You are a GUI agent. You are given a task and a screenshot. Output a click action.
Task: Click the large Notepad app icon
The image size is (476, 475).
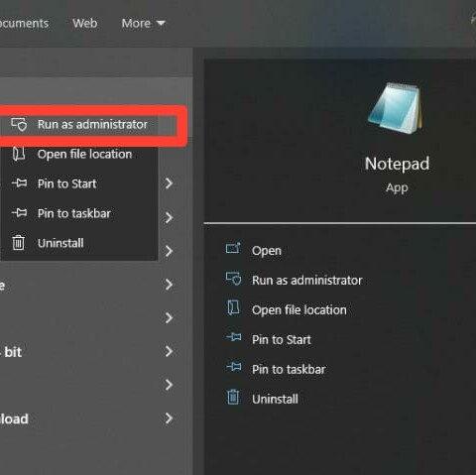[395, 108]
